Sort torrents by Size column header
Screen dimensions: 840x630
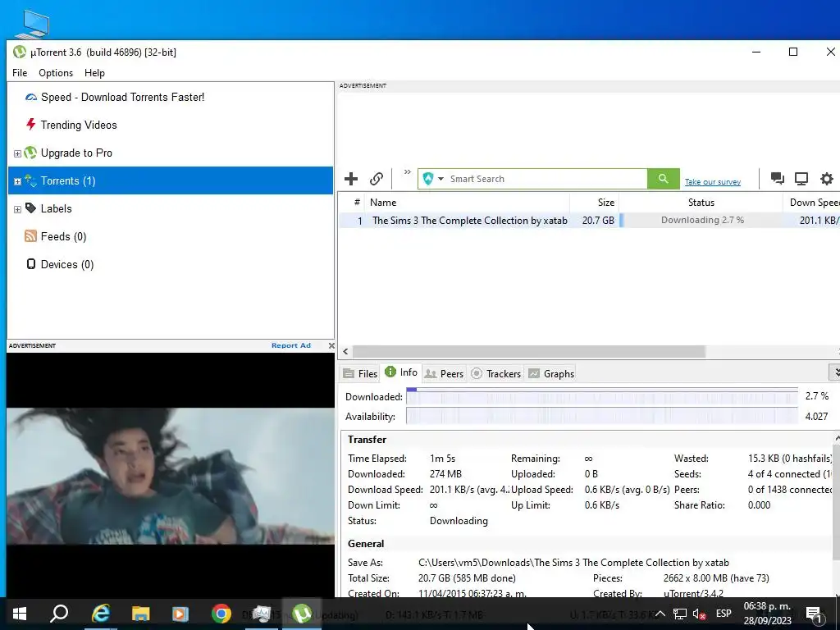tap(594, 202)
